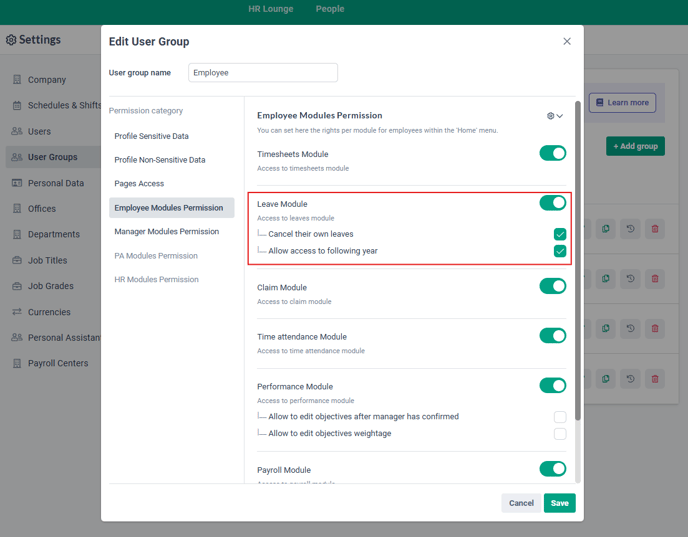Click duplicate icon in first group row
The height and width of the screenshot is (537, 688).
(x=606, y=229)
